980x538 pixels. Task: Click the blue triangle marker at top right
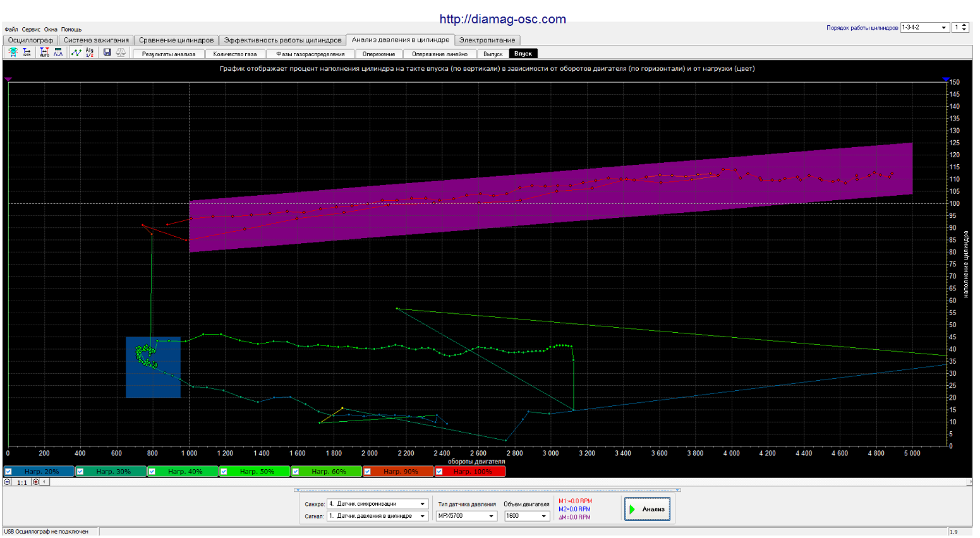[x=946, y=80]
